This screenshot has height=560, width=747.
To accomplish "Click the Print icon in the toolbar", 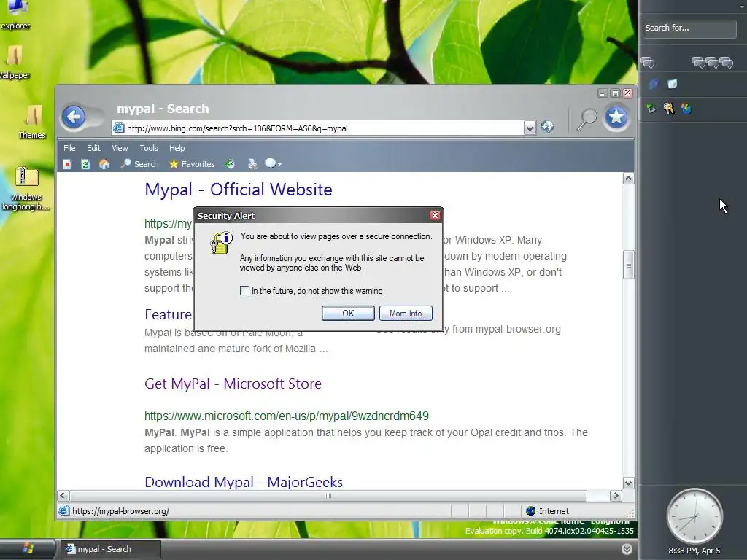I will 252,164.
